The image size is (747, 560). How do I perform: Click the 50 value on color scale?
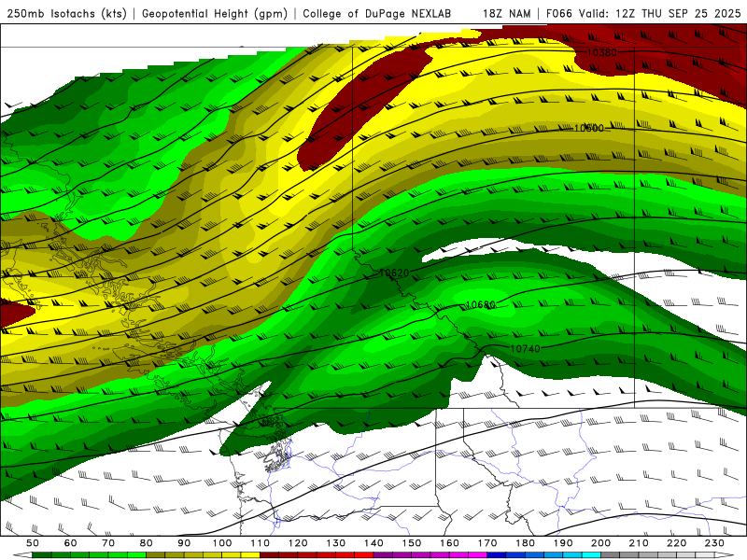click(33, 543)
